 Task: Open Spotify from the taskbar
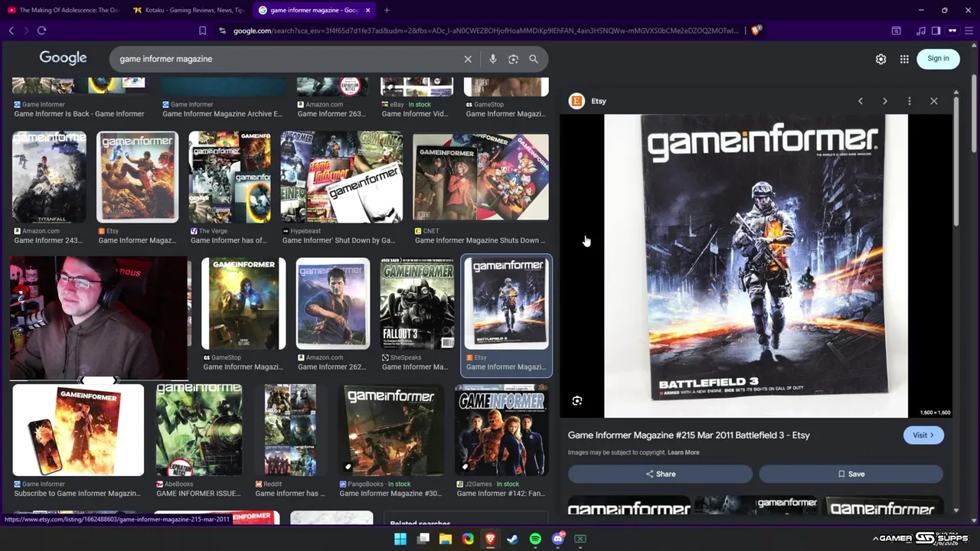click(535, 539)
